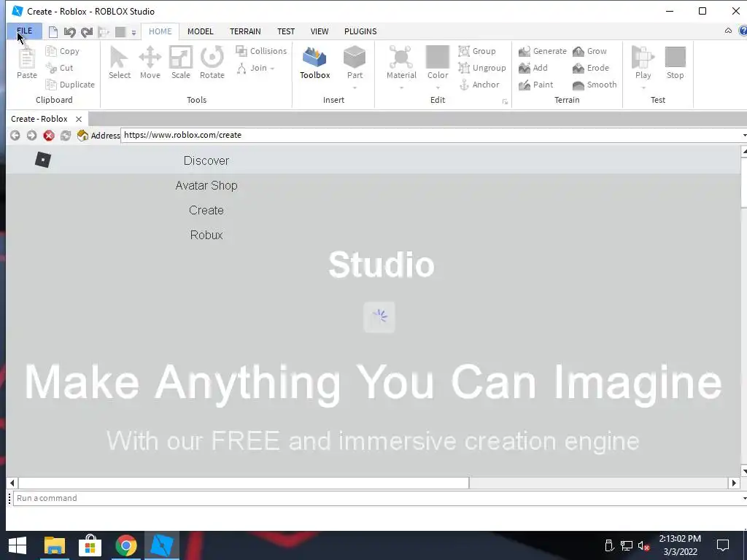Open the Toolbox panel
Image resolution: width=747 pixels, height=560 pixels.
pos(314,63)
